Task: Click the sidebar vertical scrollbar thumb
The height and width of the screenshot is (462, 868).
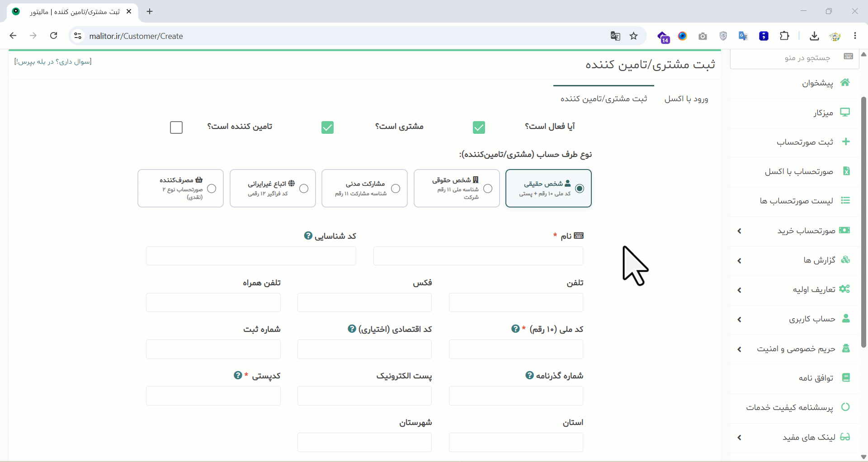Action: 863,222
